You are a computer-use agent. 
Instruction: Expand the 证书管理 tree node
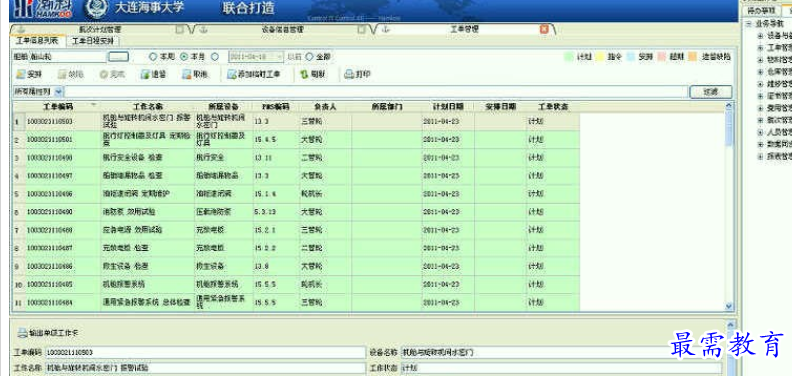tap(760, 96)
